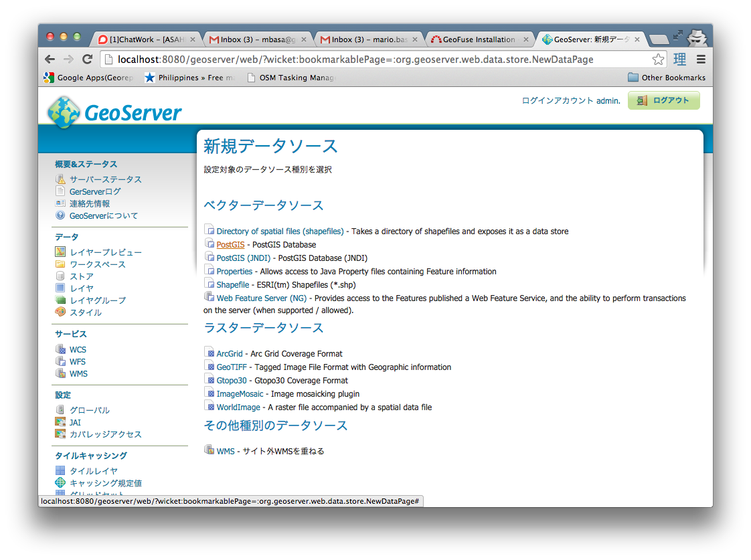Screen dimensions: 751x560
Task: Click the WFS service icon
Action: (x=60, y=361)
